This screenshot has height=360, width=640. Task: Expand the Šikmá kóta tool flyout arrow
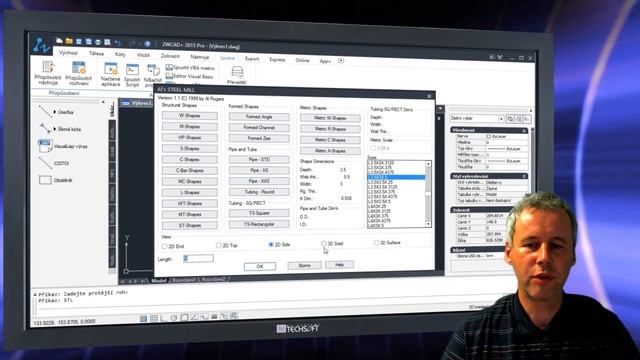(x=55, y=129)
